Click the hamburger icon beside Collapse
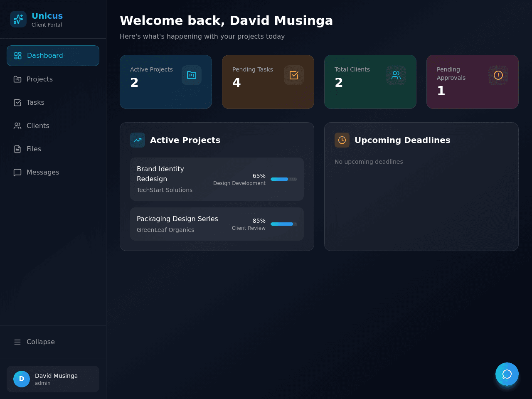This screenshot has height=399, width=532. click(17, 342)
